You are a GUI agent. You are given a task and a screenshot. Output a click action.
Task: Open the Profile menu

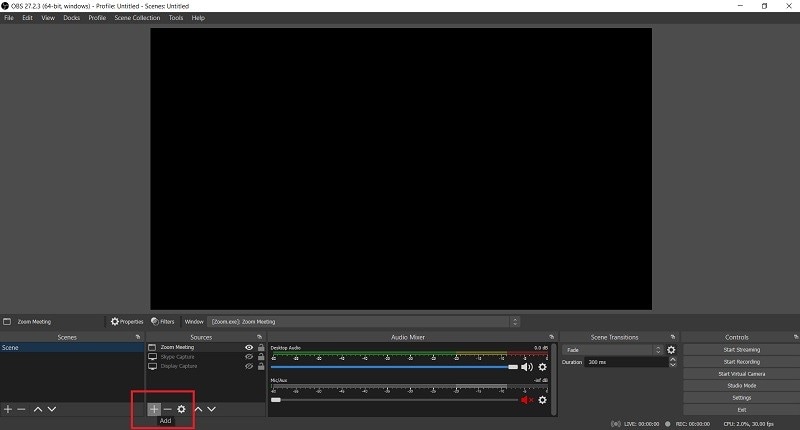click(97, 18)
